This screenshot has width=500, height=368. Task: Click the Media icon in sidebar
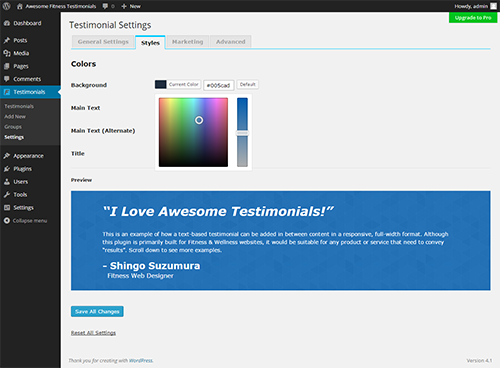click(x=7, y=53)
